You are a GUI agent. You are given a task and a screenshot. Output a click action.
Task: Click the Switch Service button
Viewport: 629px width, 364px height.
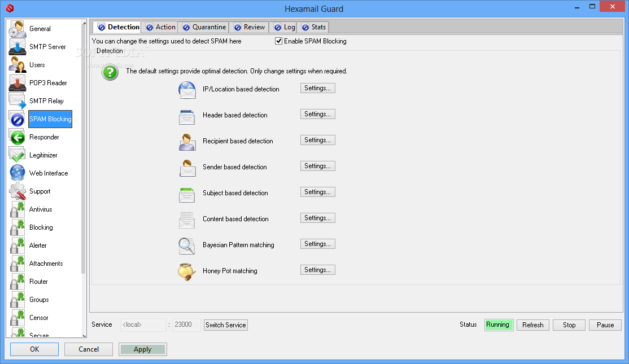(x=226, y=325)
